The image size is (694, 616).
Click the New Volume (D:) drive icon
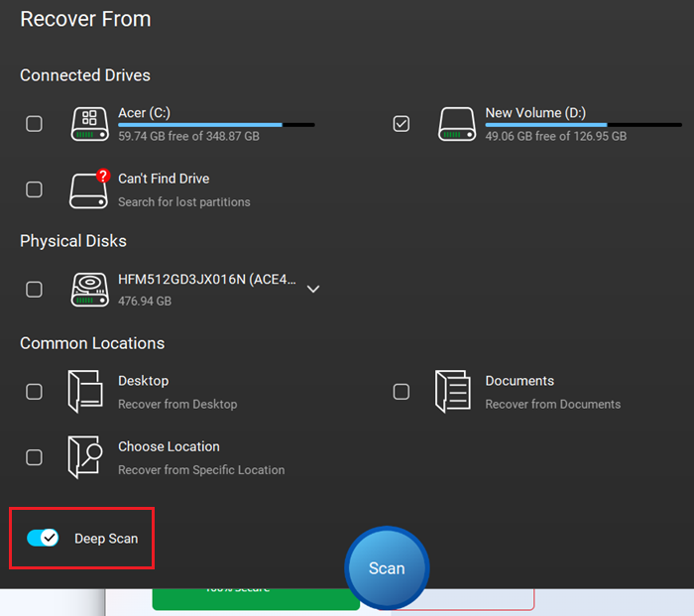tap(457, 124)
